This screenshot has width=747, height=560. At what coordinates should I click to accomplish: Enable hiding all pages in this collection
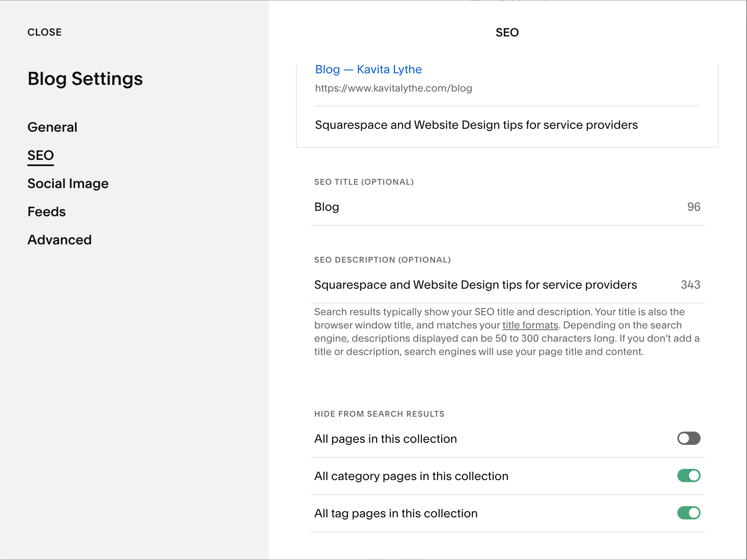[x=689, y=438]
